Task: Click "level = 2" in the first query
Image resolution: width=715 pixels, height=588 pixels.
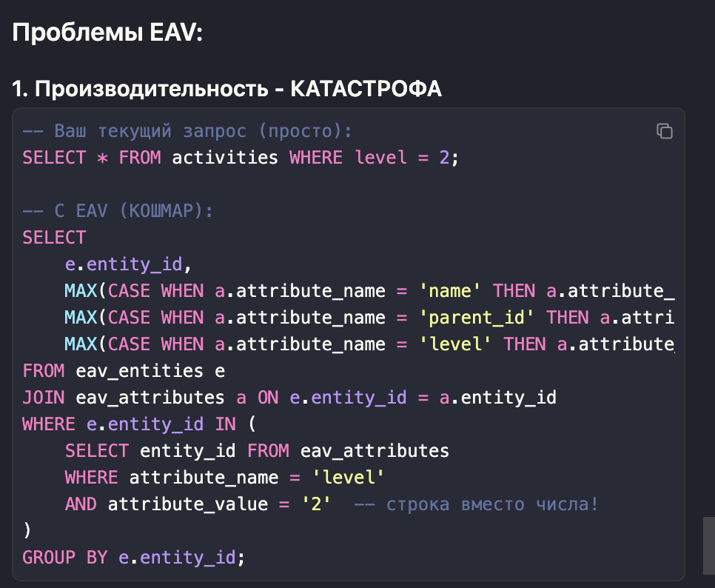Action: [x=401, y=158]
